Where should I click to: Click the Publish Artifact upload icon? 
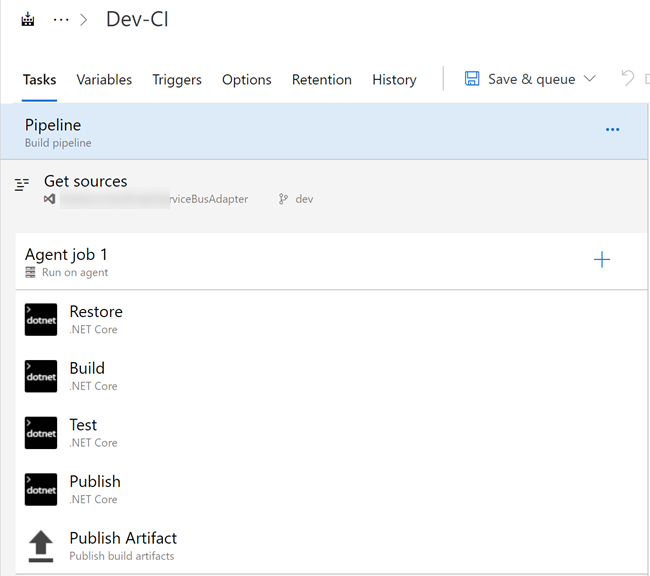pos(41,546)
